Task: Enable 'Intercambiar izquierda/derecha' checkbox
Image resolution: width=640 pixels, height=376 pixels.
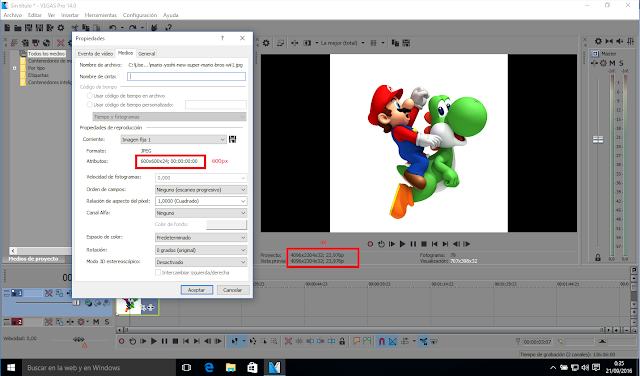Action: [x=158, y=272]
